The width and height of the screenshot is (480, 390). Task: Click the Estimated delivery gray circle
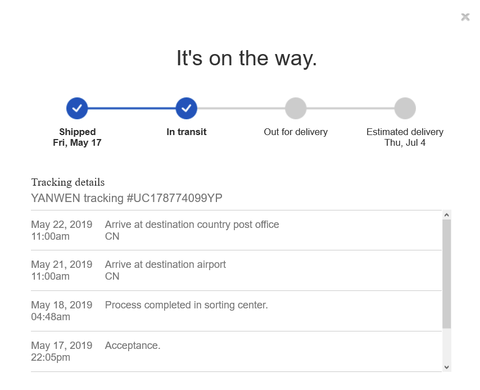coord(405,108)
